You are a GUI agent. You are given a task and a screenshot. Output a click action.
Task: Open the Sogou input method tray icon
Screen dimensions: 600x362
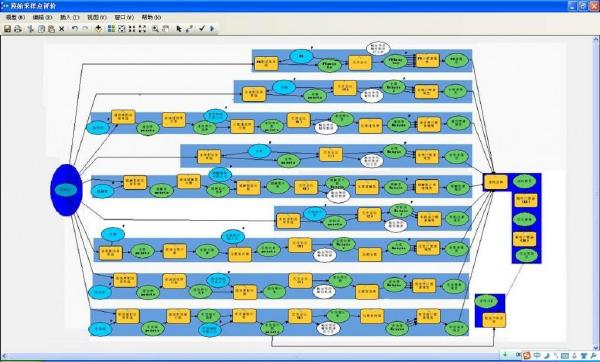point(527,355)
